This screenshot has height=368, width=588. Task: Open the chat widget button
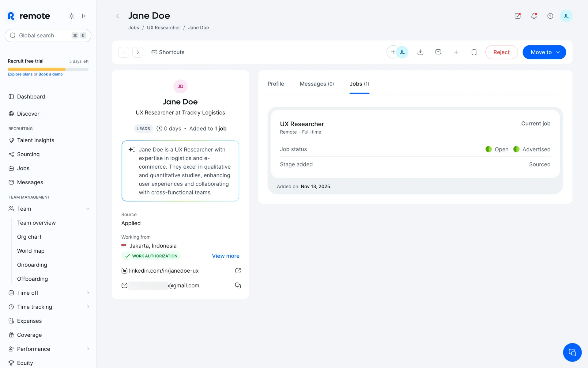[x=572, y=352]
